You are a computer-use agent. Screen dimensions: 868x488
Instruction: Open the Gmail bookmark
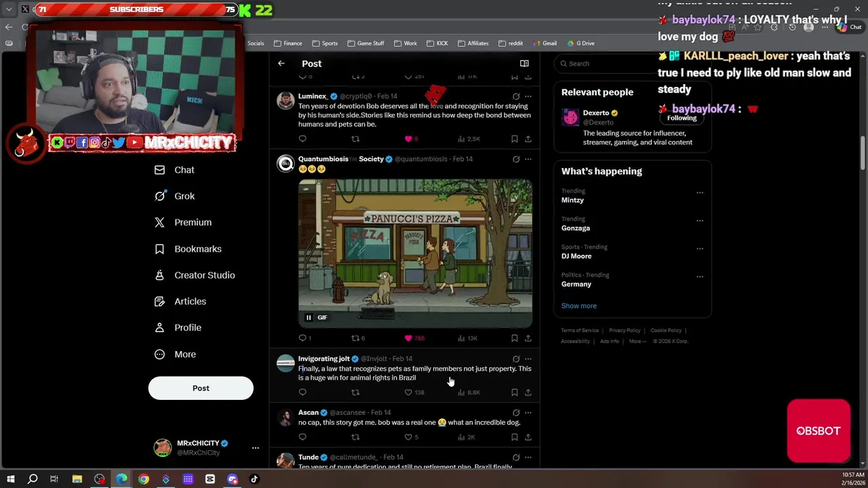pos(545,43)
